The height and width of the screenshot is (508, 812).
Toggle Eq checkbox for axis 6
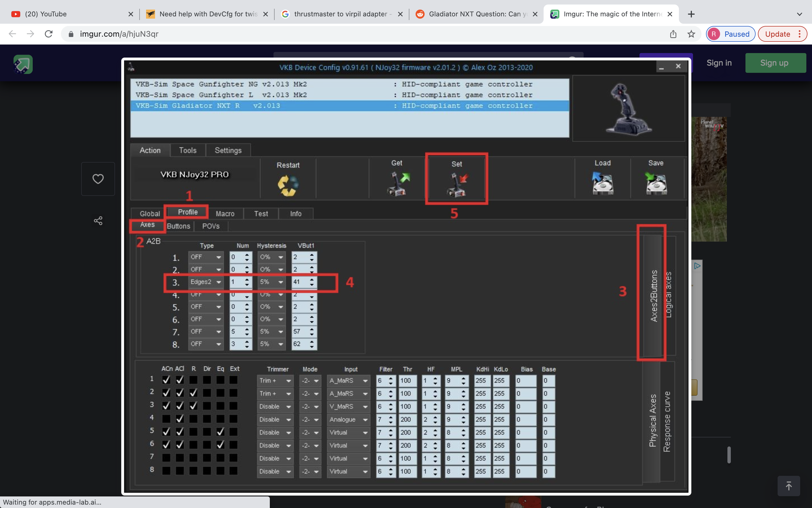220,445
